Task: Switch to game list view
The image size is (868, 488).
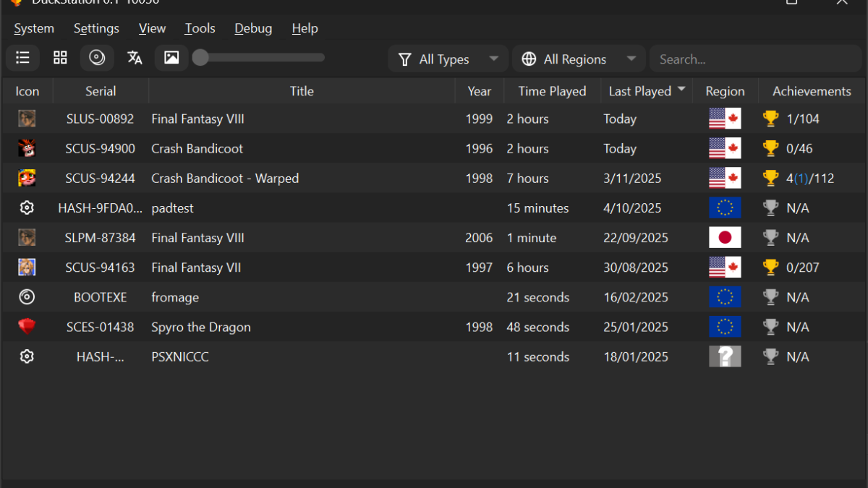Action: [22, 58]
